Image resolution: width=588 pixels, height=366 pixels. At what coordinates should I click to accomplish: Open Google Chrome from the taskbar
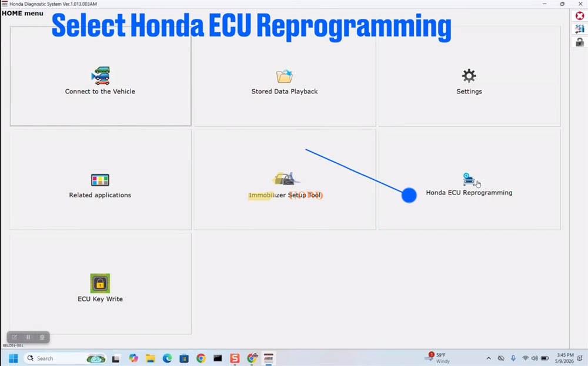point(201,358)
